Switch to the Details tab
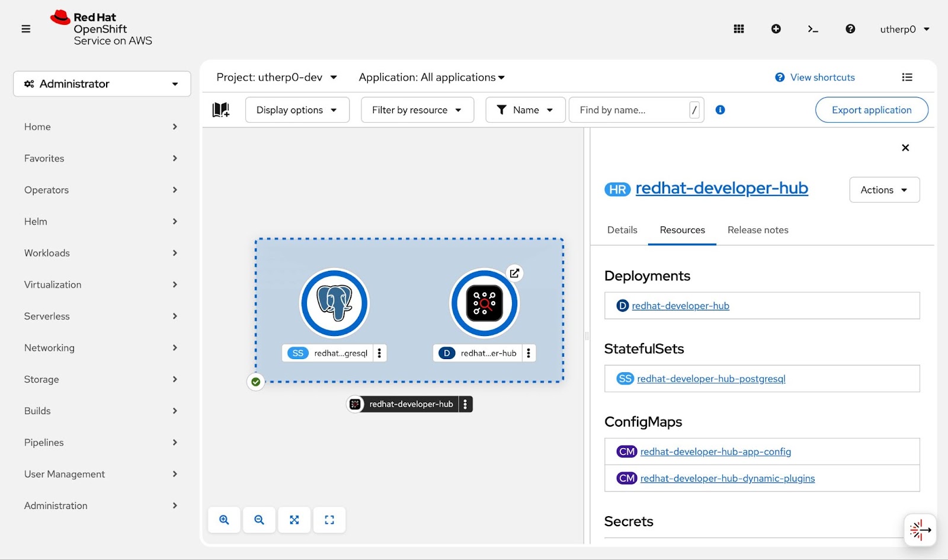 622,230
